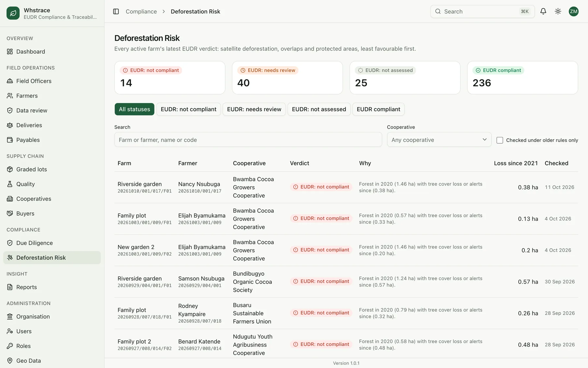This screenshot has height=368, width=588.
Task: Click the Dashboard grid icon
Action: [10, 52]
